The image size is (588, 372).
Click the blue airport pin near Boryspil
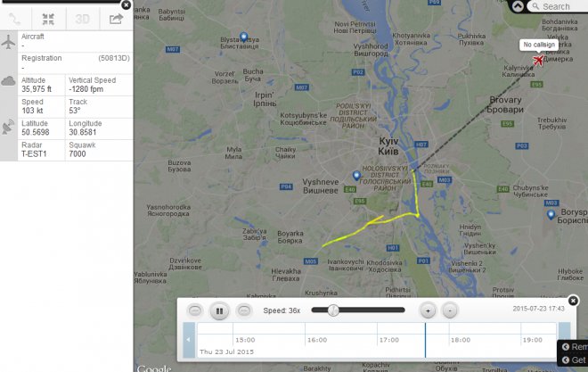pos(551,215)
